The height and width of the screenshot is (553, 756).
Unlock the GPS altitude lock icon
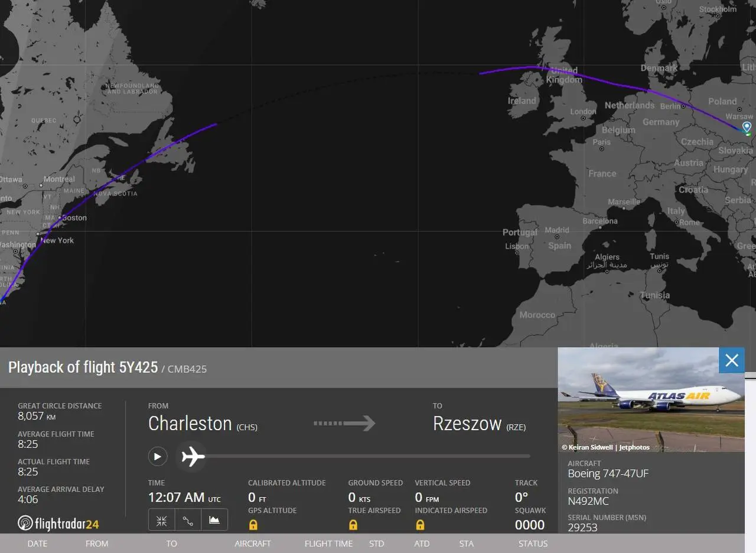253,524
